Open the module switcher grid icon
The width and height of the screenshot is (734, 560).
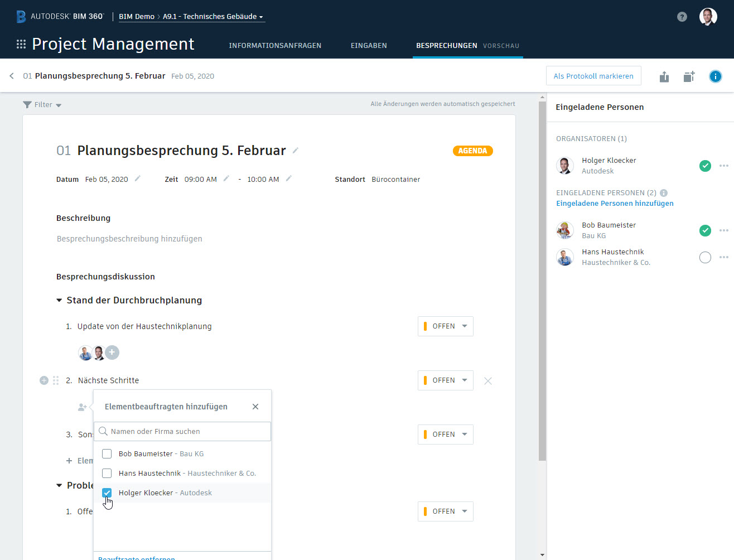click(x=21, y=44)
